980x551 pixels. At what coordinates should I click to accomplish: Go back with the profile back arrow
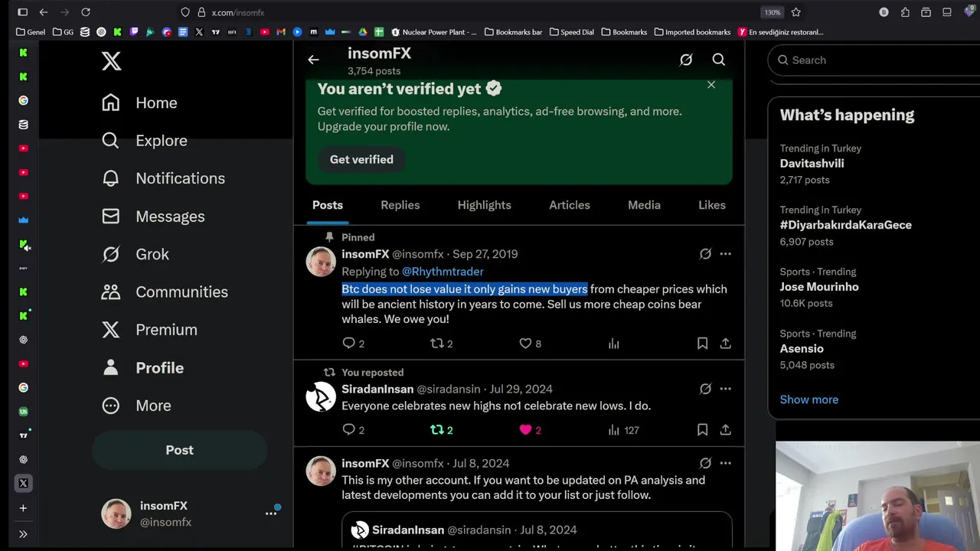coord(313,60)
